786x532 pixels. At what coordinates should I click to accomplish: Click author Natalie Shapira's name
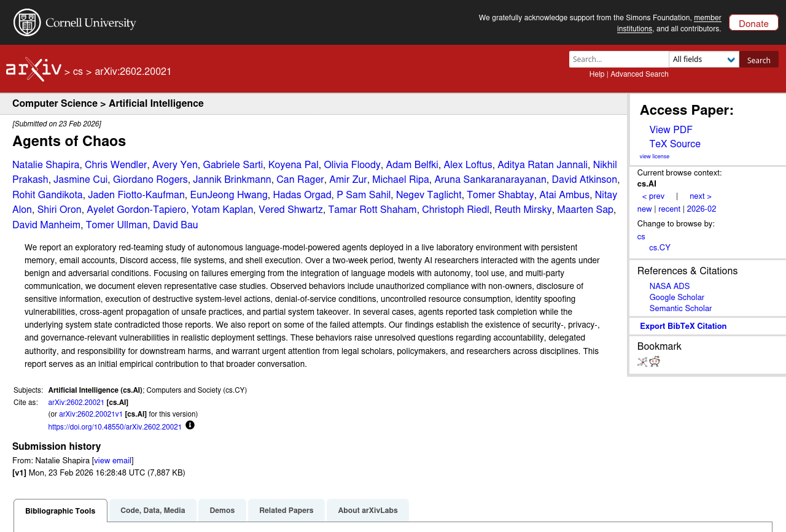click(x=46, y=165)
